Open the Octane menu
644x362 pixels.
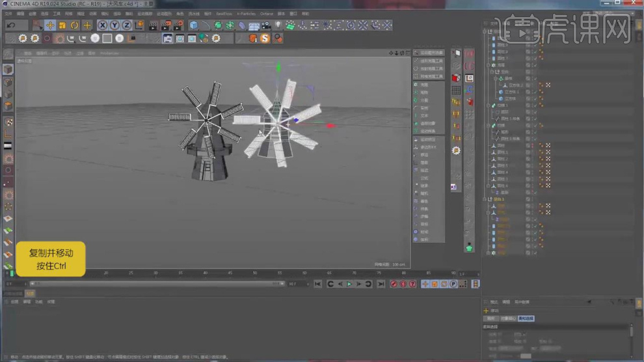point(267,13)
